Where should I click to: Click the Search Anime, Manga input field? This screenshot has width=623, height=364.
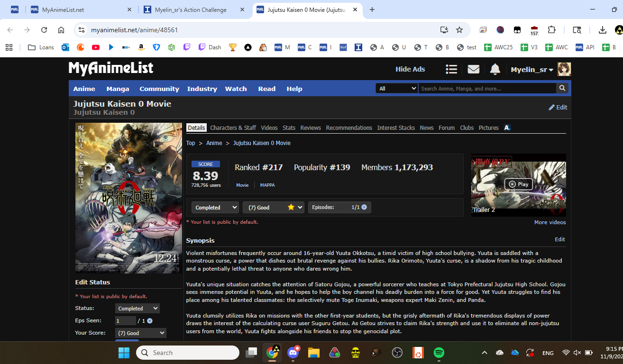click(487, 88)
